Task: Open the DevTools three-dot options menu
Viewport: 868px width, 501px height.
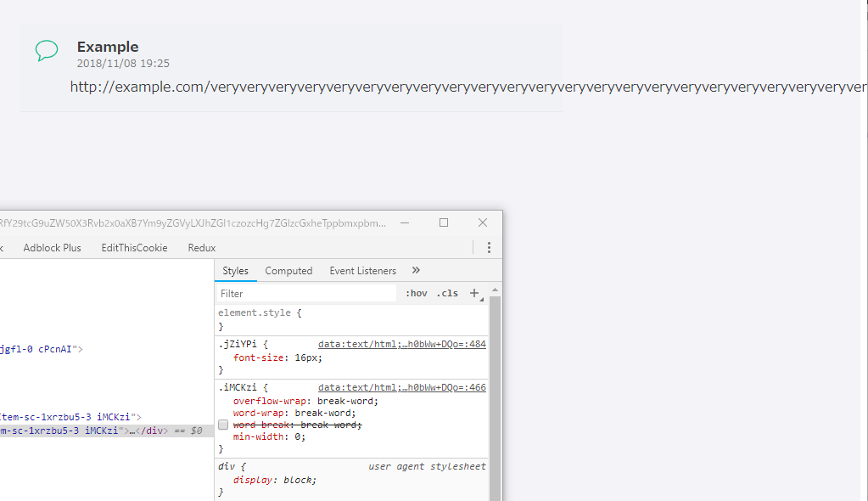Action: [489, 248]
